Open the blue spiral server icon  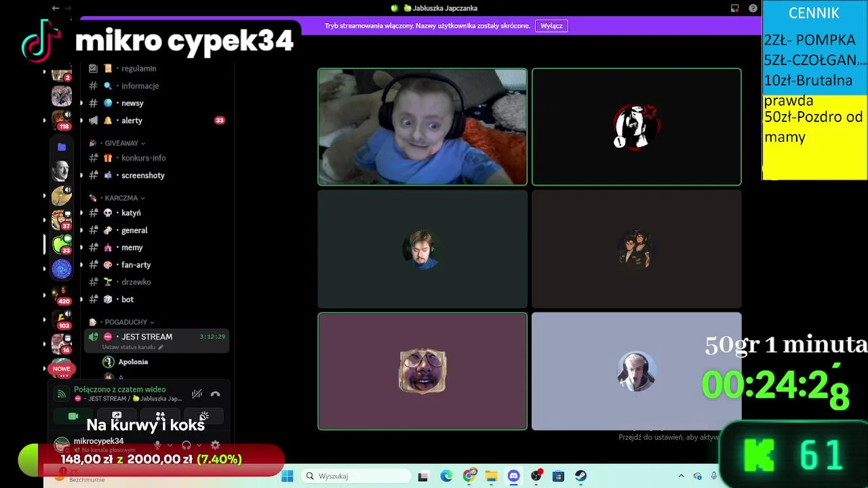click(x=62, y=269)
